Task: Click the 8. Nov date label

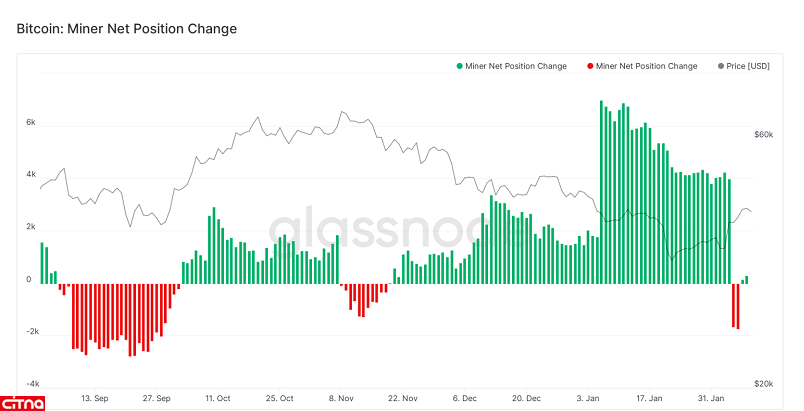Action: click(x=343, y=398)
